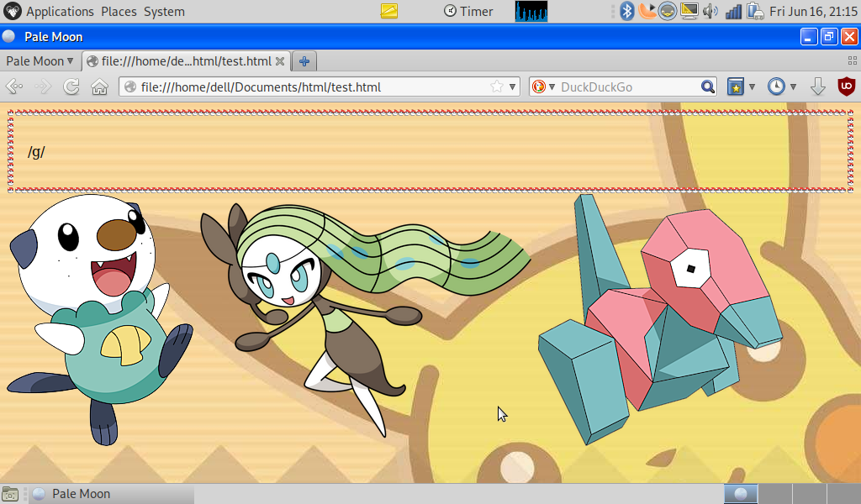Click the show desktop button in bottom panel

click(10, 494)
